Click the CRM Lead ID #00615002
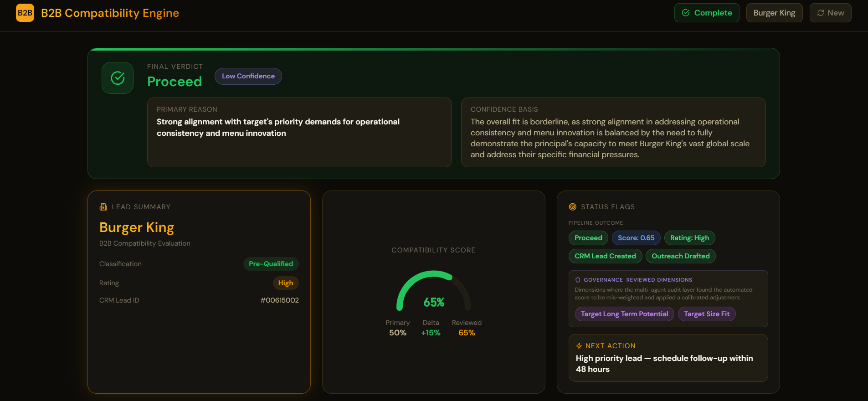The height and width of the screenshot is (401, 868). click(279, 300)
